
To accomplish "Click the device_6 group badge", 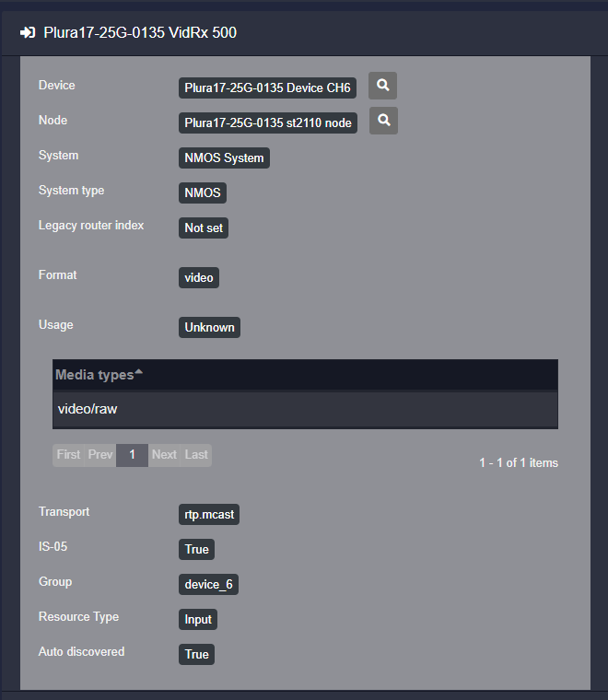I will [209, 585].
